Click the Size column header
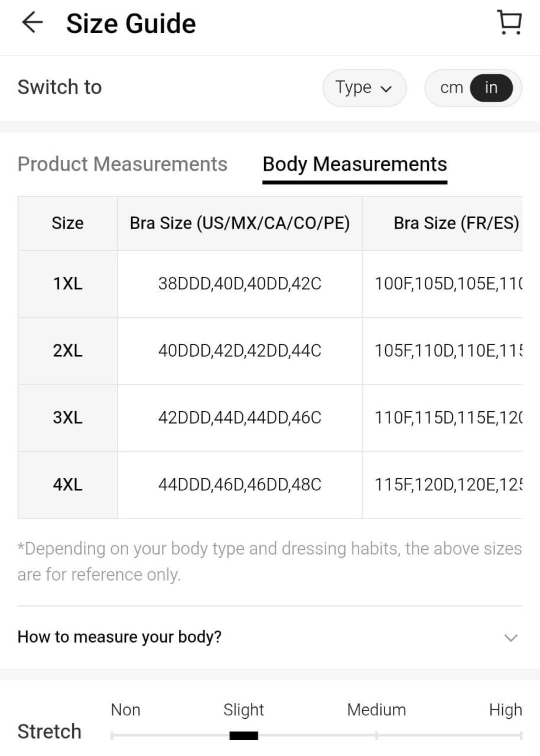The height and width of the screenshot is (756, 540). click(68, 223)
